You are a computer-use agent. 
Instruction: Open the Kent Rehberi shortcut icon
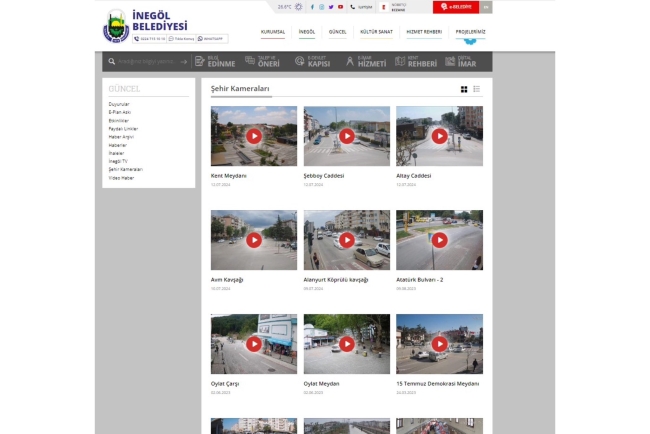(400, 61)
